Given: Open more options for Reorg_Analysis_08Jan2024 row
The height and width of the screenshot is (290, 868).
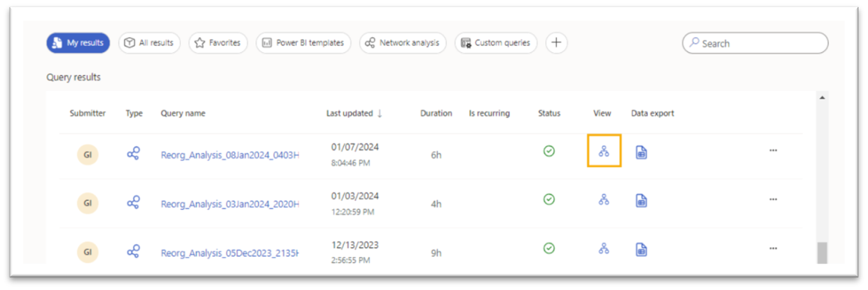Looking at the screenshot, I should (x=773, y=150).
